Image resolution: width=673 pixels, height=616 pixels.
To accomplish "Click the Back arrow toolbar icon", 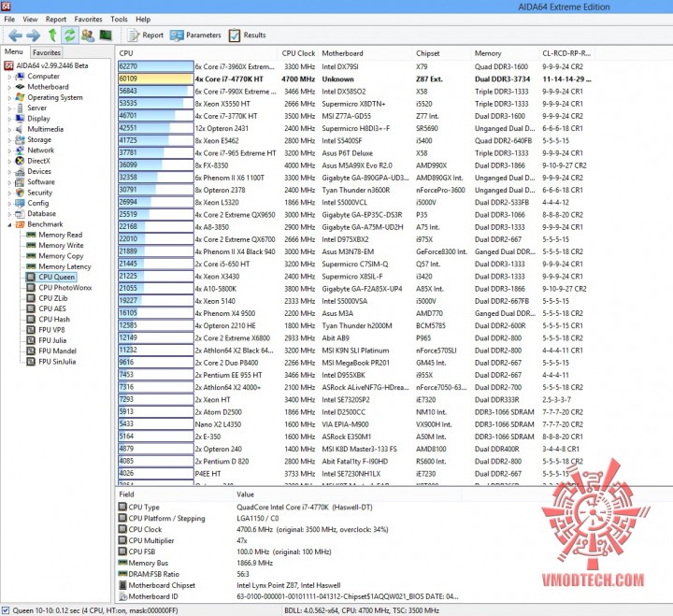I will pyautogui.click(x=15, y=36).
